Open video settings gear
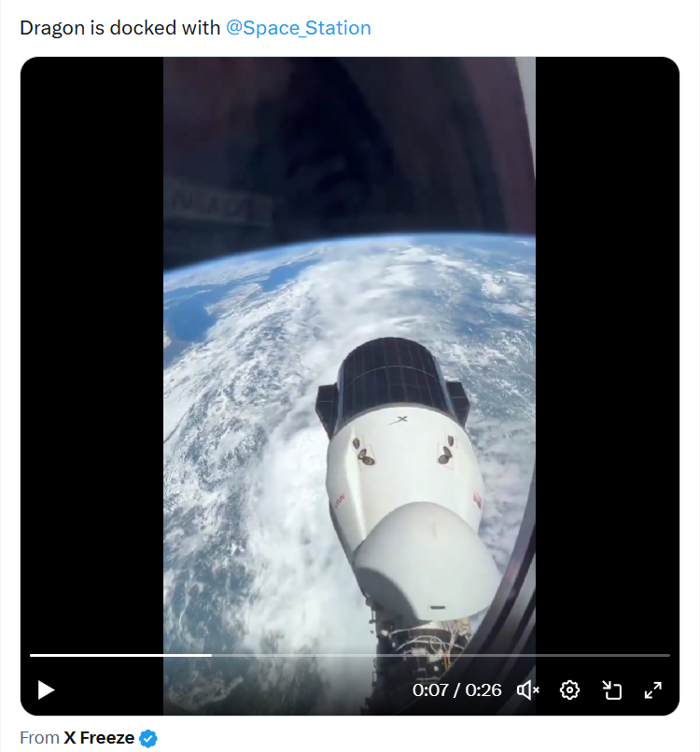 point(569,689)
